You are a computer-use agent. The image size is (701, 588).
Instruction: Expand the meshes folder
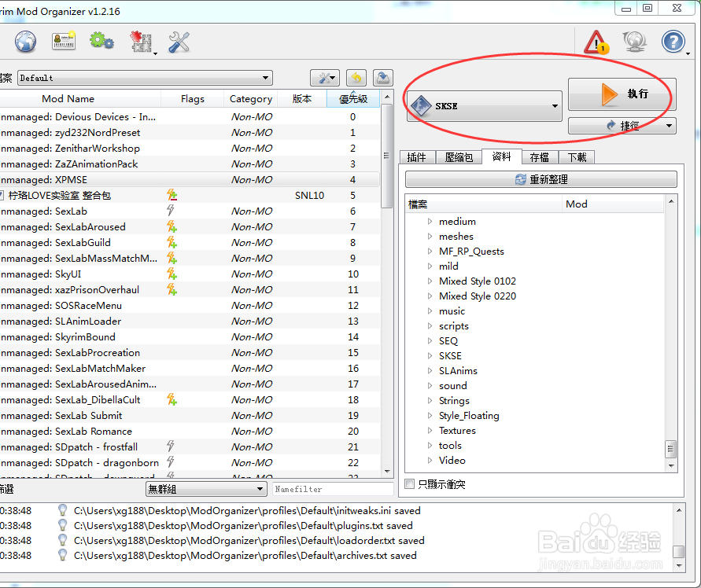pos(430,236)
